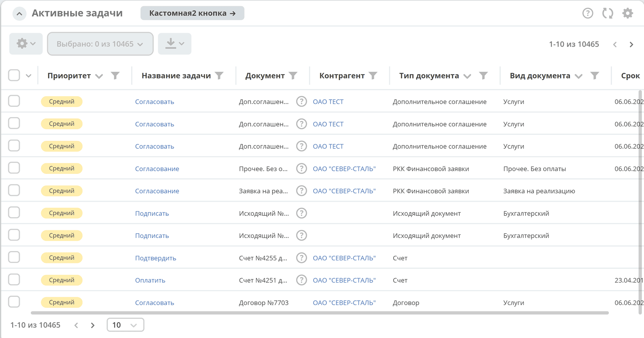
Task: Check the Прочее. Без оплаты row
Action: point(14,168)
